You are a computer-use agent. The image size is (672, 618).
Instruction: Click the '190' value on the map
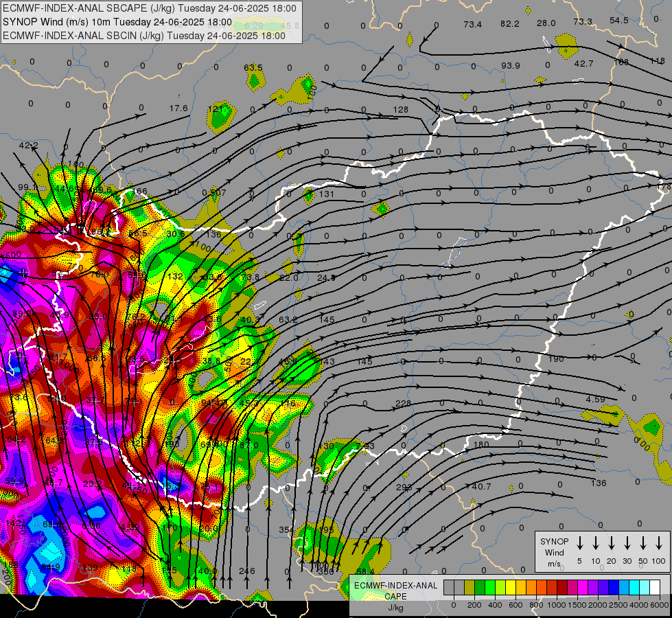pos(556,358)
